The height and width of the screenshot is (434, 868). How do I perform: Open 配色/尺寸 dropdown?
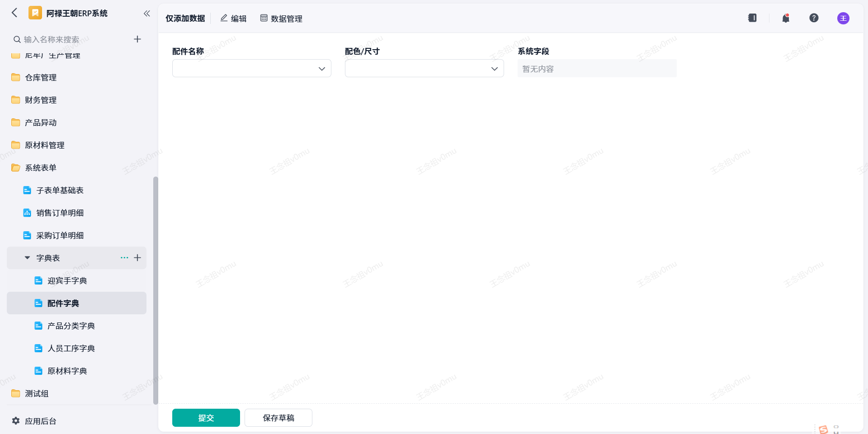click(425, 69)
